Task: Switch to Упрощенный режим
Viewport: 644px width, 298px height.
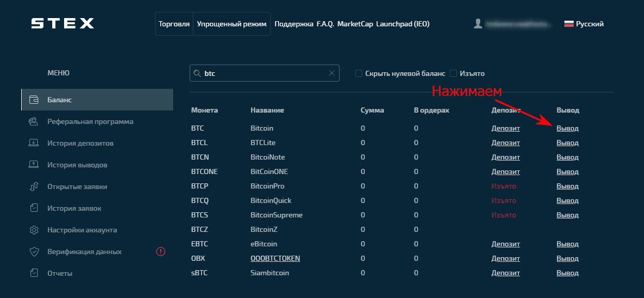Action: coord(232,24)
